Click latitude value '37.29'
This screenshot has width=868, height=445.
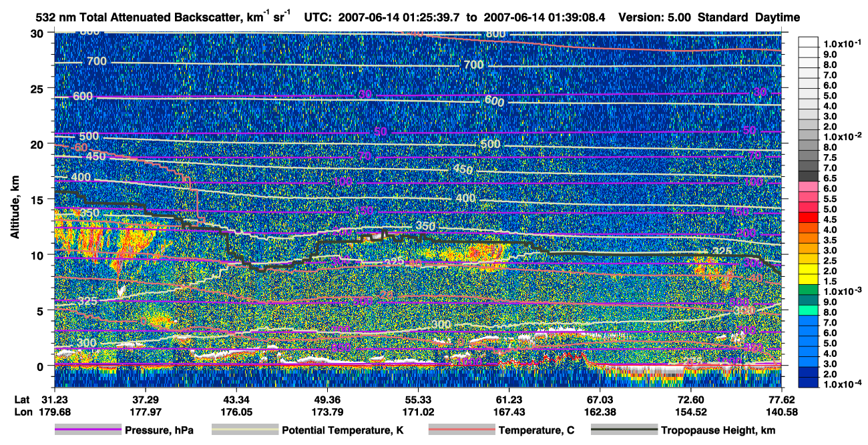pos(145,398)
